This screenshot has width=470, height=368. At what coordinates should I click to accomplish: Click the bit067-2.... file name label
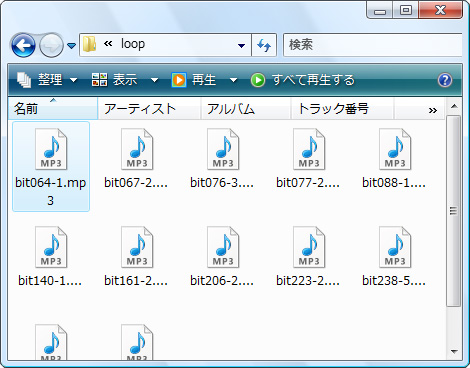point(136,183)
